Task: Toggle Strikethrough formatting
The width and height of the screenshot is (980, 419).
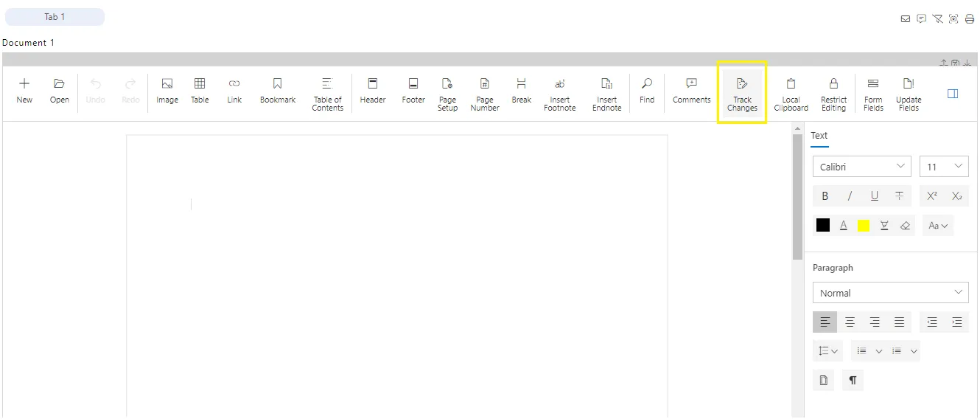Action: pos(900,195)
